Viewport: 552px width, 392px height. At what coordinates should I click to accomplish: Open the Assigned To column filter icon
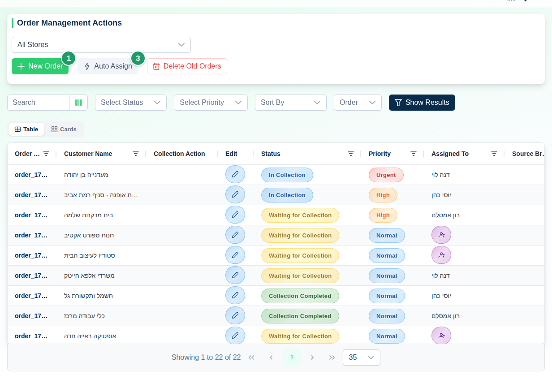click(x=494, y=154)
